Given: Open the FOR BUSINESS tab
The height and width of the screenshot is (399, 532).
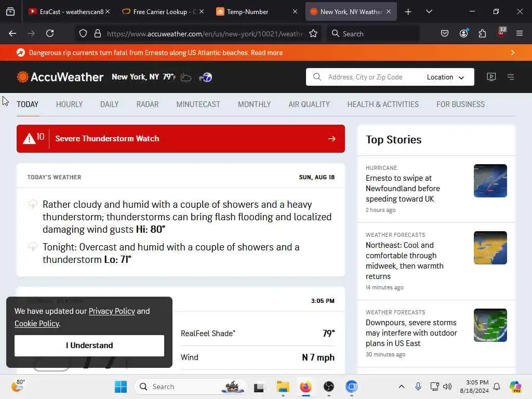Looking at the screenshot, I should tap(460, 104).
